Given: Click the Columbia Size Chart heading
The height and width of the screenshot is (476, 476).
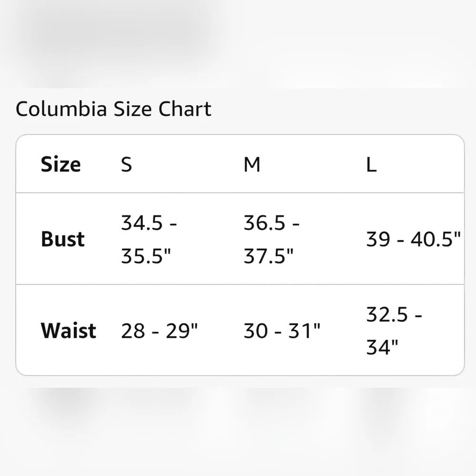Looking at the screenshot, I should pos(113,109).
